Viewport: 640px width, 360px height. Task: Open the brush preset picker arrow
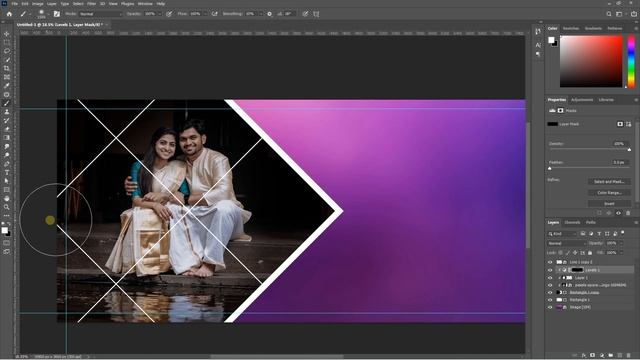pos(49,14)
